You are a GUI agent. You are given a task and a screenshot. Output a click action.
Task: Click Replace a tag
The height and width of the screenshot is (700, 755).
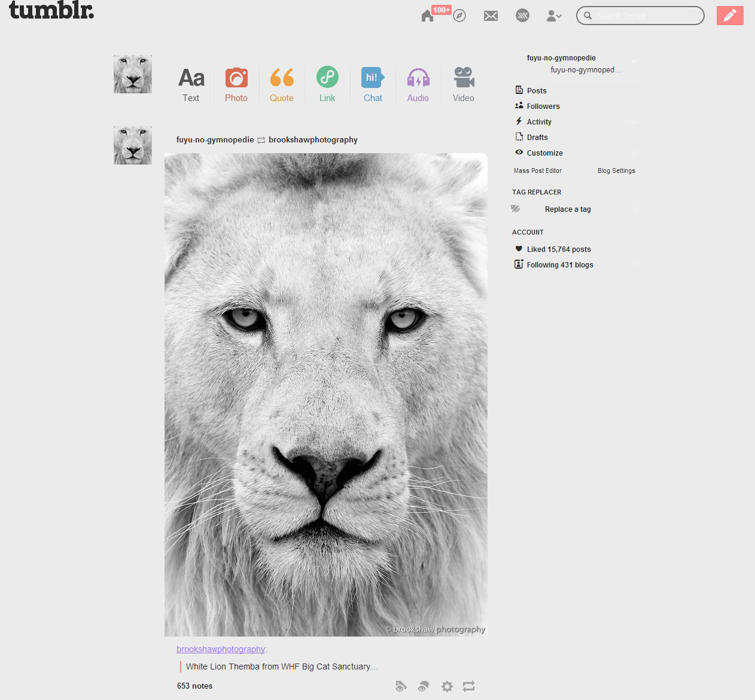pyautogui.click(x=568, y=209)
